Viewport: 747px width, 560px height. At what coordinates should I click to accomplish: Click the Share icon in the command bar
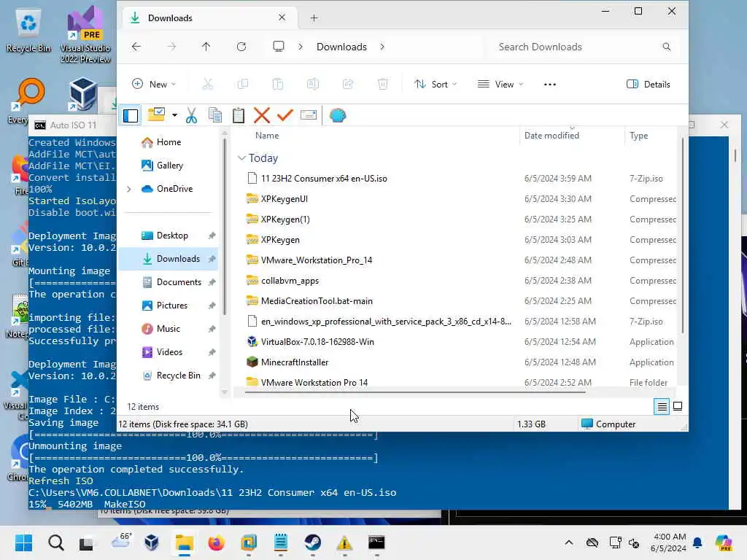pos(348,85)
